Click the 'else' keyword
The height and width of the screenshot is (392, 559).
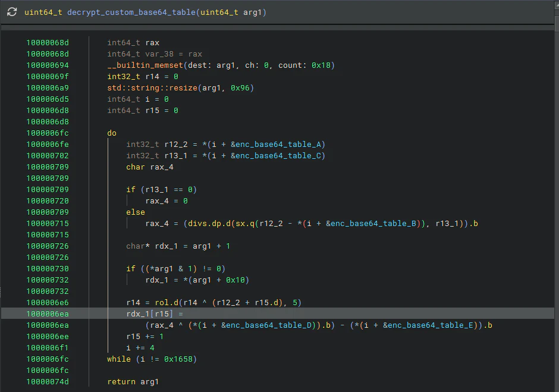coord(136,212)
